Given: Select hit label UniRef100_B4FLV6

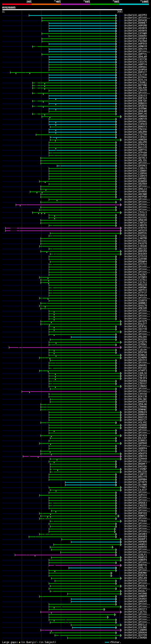Looking at the screenshot, I should [135, 114].
